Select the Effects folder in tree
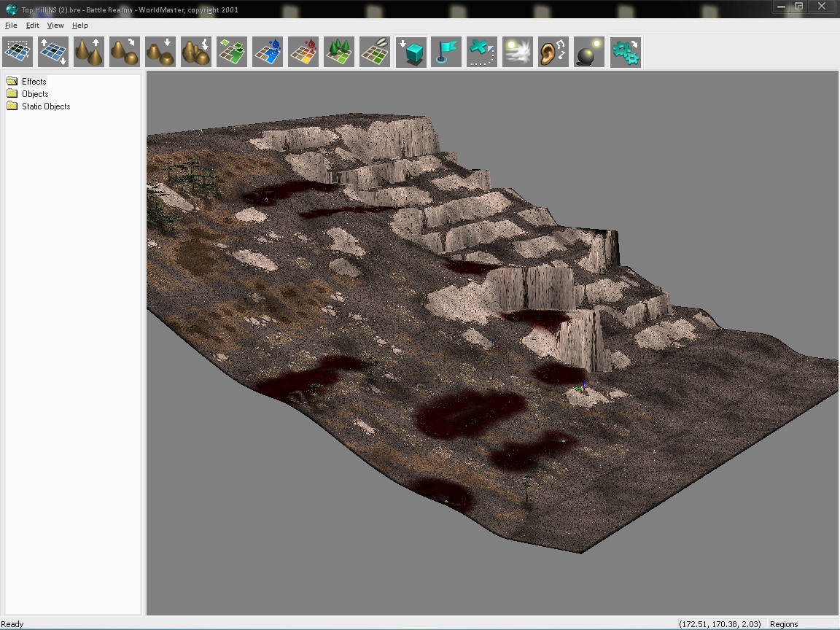The height and width of the screenshot is (630, 840). pyautogui.click(x=34, y=82)
